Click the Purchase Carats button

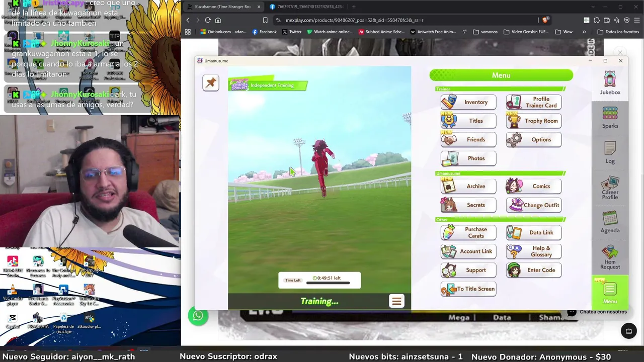(468, 232)
